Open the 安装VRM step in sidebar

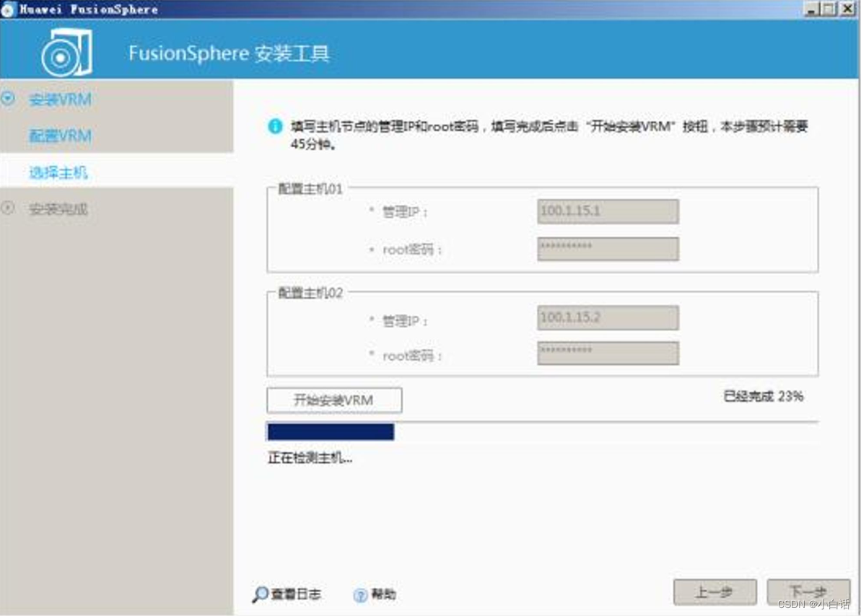pyautogui.click(x=60, y=100)
